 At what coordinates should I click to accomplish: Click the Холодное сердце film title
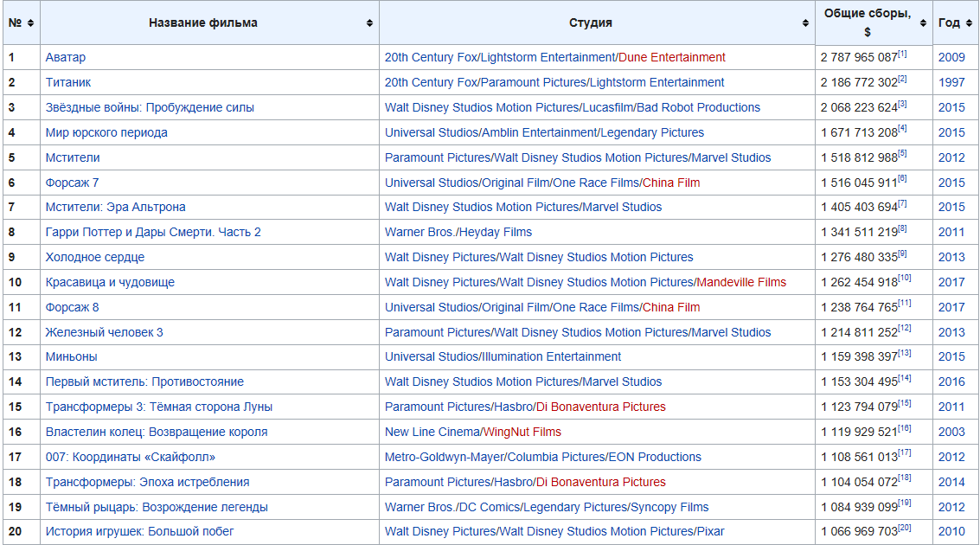tap(95, 257)
